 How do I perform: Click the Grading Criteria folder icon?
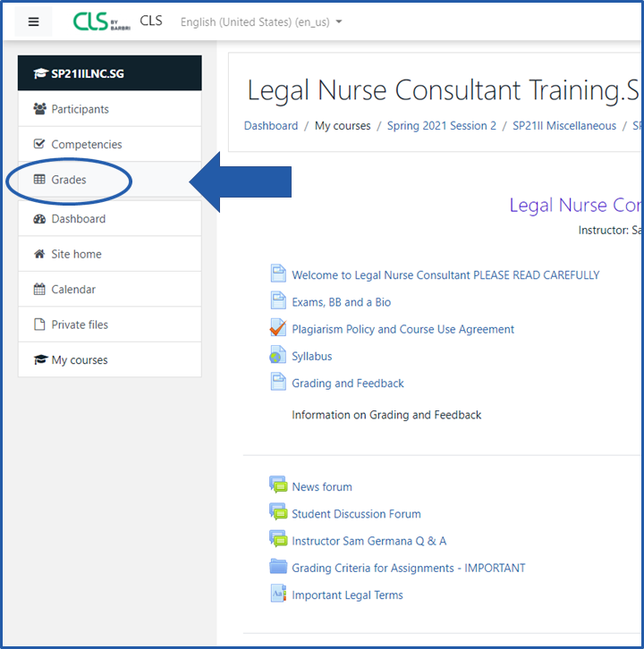click(x=277, y=567)
